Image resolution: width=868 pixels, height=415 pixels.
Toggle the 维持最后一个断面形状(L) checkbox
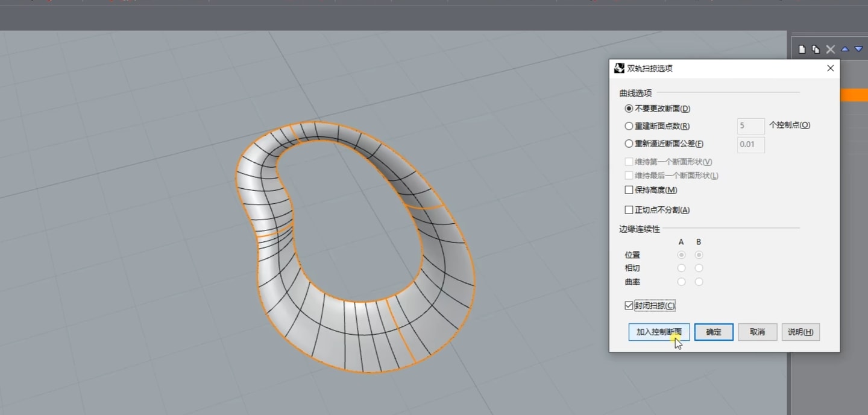tap(629, 176)
